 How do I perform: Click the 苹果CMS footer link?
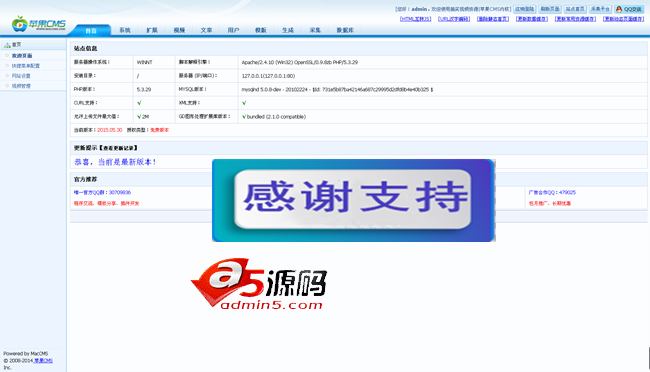tap(44, 361)
